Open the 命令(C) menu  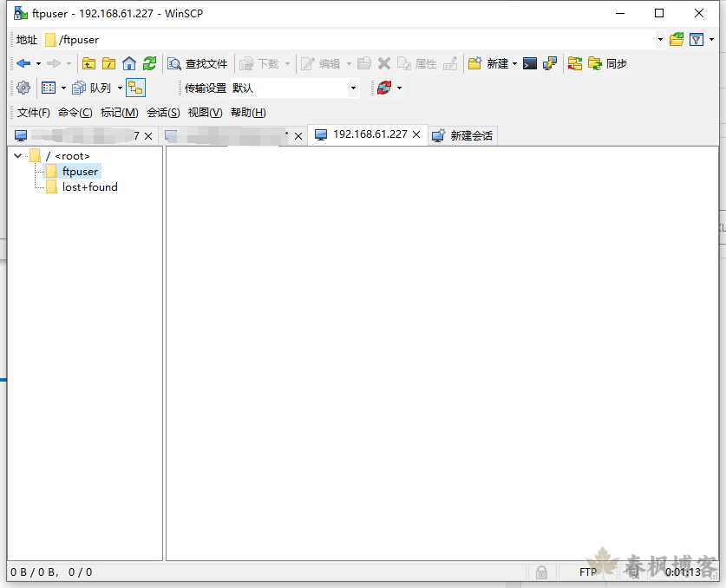[x=75, y=113]
